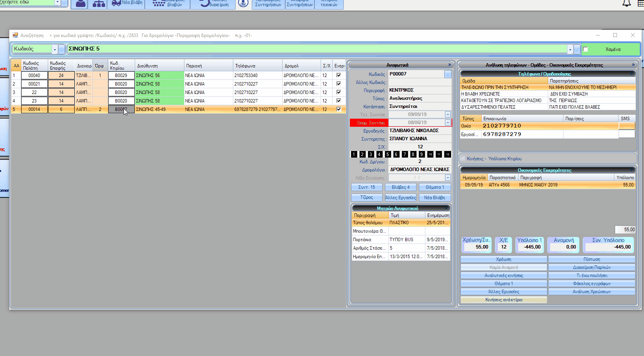
Task: Open Καταχώρηση Συντηρήσεων toolbar item
Action: (268, 4)
